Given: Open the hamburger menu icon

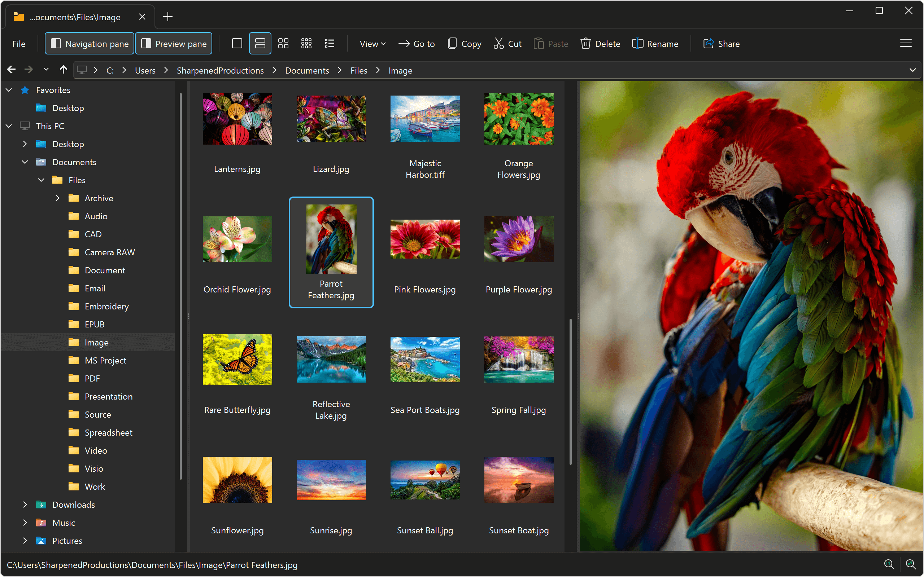Looking at the screenshot, I should (905, 43).
